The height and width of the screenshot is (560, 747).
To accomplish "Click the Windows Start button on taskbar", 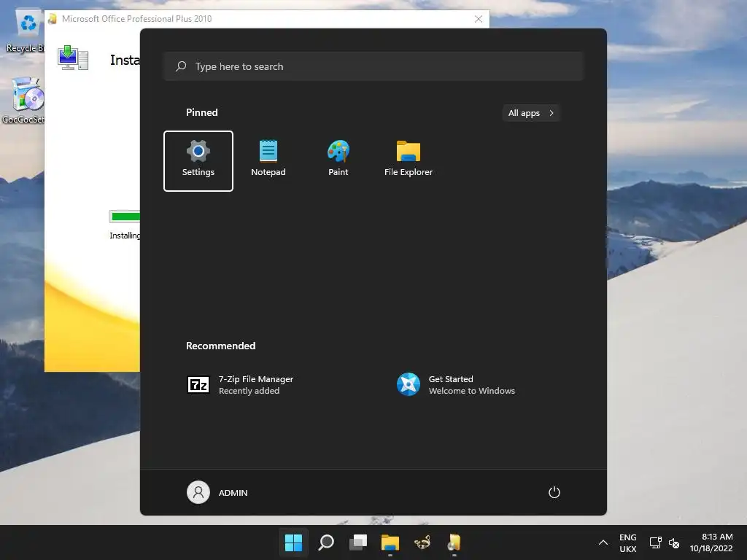I will click(293, 542).
